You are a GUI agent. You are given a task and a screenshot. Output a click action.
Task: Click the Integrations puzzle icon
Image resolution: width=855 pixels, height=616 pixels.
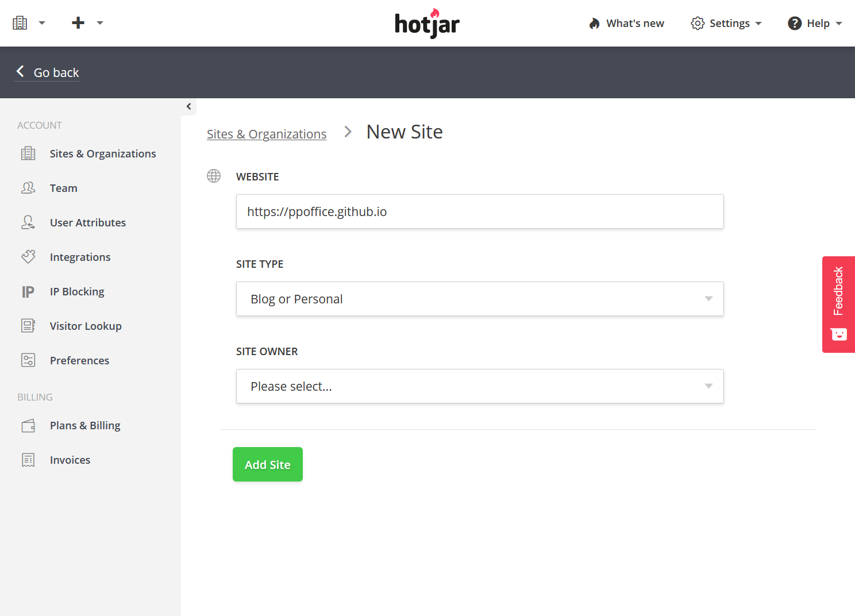(x=28, y=257)
